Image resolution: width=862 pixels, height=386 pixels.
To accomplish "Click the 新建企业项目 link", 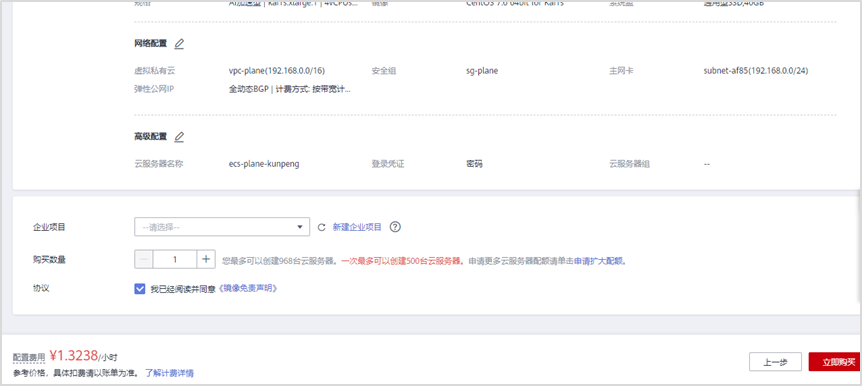I will 357,227.
